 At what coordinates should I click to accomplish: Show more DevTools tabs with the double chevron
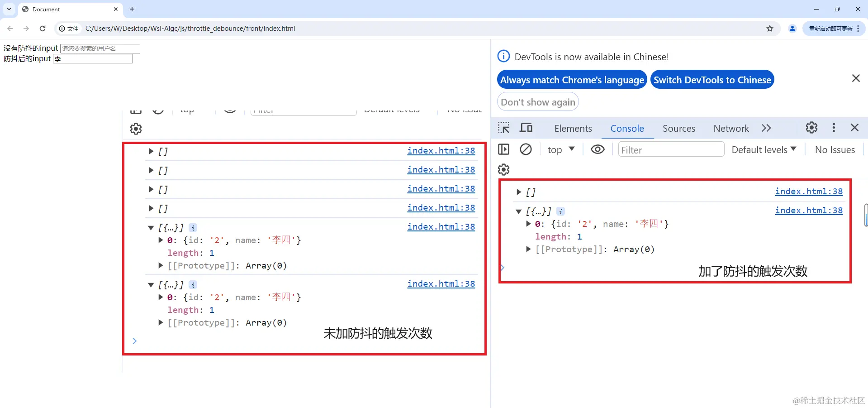pyautogui.click(x=766, y=128)
